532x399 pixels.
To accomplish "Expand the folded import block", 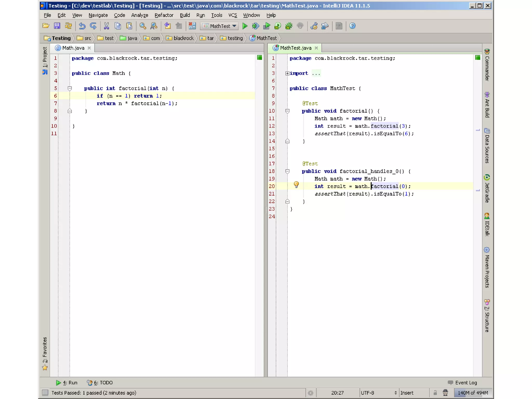I will pos(287,74).
